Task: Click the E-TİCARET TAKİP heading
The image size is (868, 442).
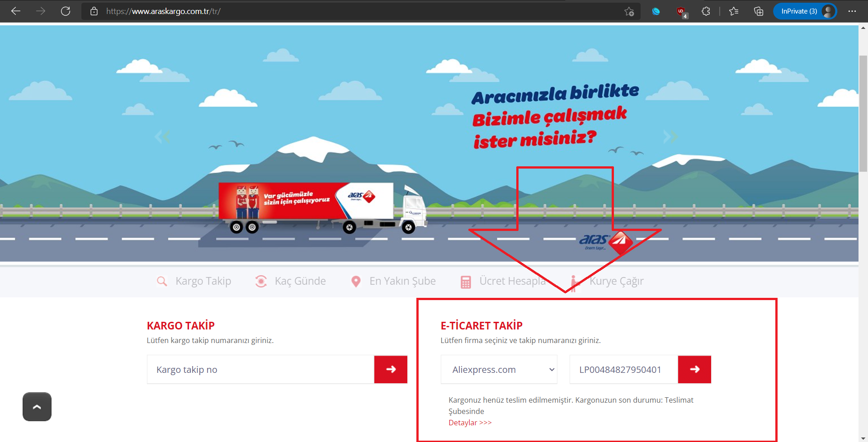Action: 481,326
